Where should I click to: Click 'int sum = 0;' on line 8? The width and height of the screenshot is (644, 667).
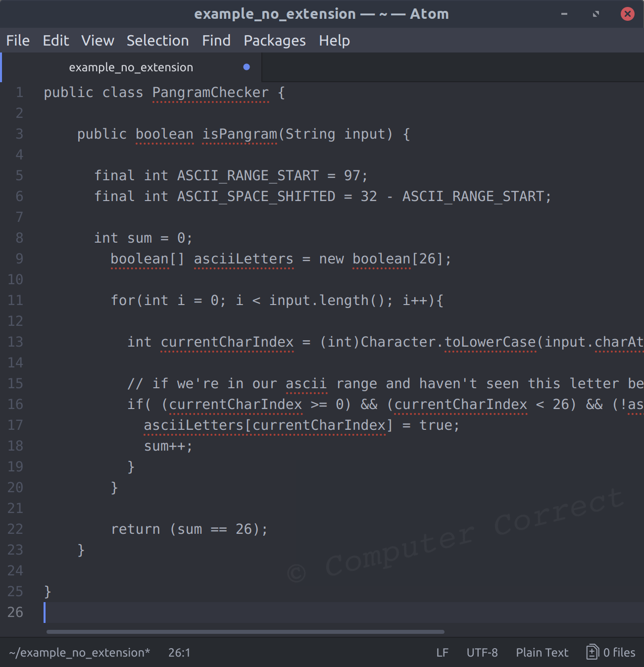[143, 238]
